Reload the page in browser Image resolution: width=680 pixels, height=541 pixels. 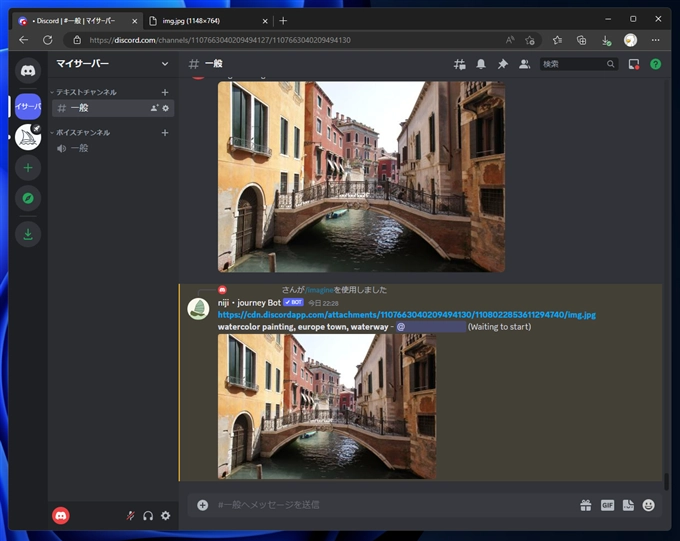48,40
